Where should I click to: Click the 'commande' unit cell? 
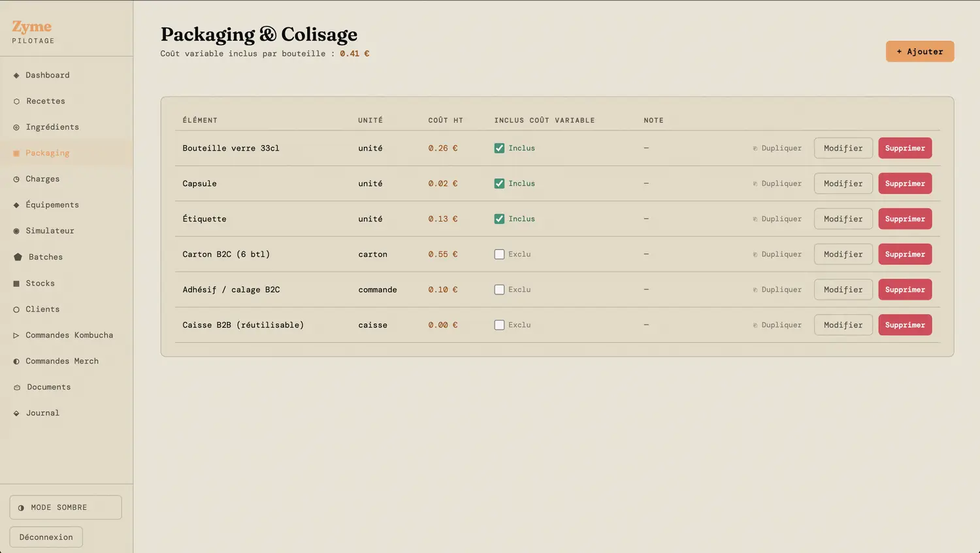point(378,289)
